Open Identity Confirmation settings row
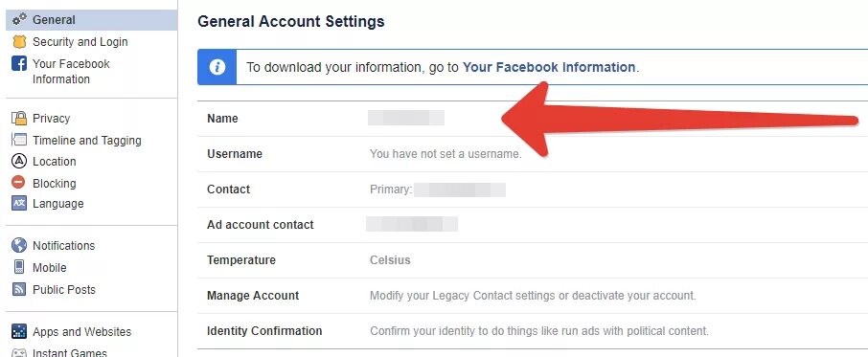The image size is (868, 357). click(533, 331)
